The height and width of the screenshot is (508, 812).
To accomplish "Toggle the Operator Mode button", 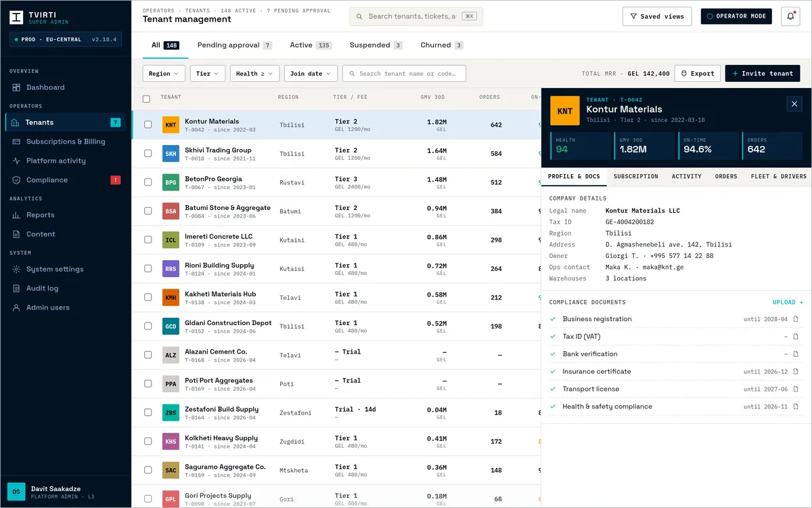I will pyautogui.click(x=736, y=16).
